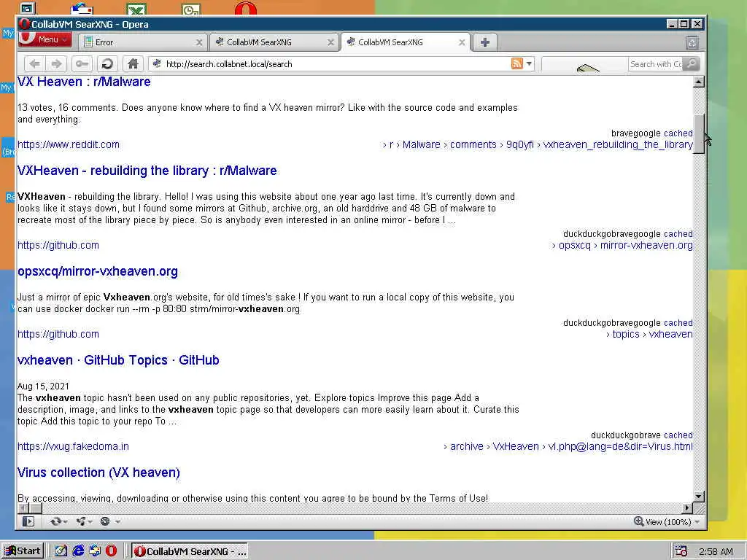
Task: Click the horizontal scrollbar right arrow
Action: [x=687, y=508]
